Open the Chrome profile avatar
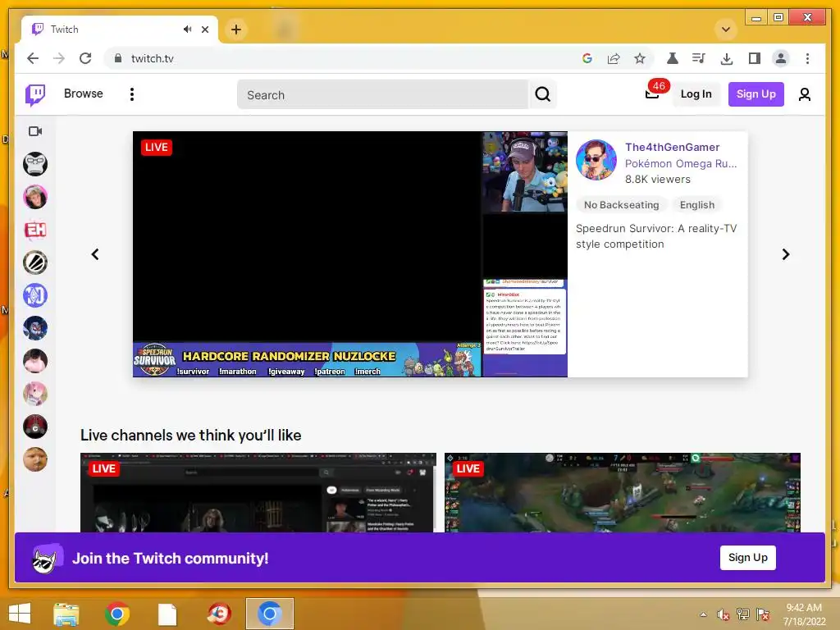 781,58
